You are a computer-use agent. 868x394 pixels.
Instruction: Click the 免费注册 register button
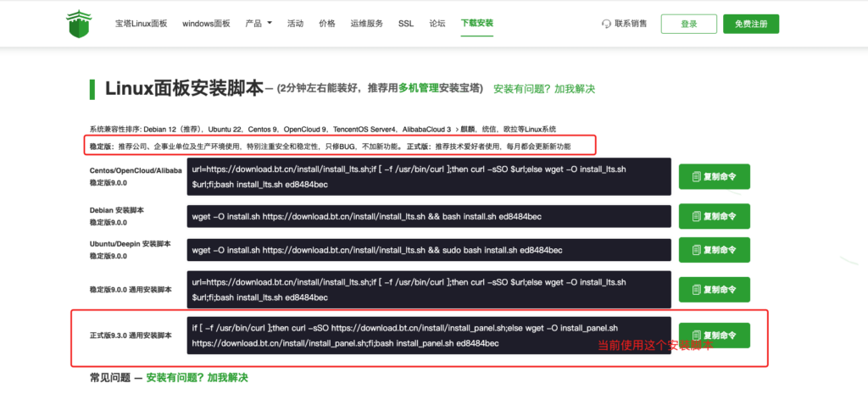click(x=751, y=24)
